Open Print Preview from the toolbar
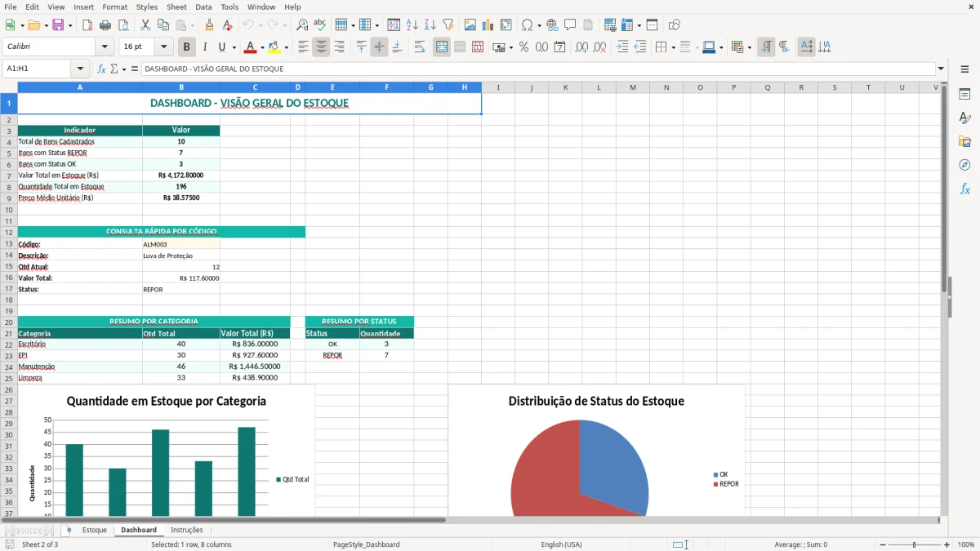Viewport: 980px width, 551px height. (123, 25)
